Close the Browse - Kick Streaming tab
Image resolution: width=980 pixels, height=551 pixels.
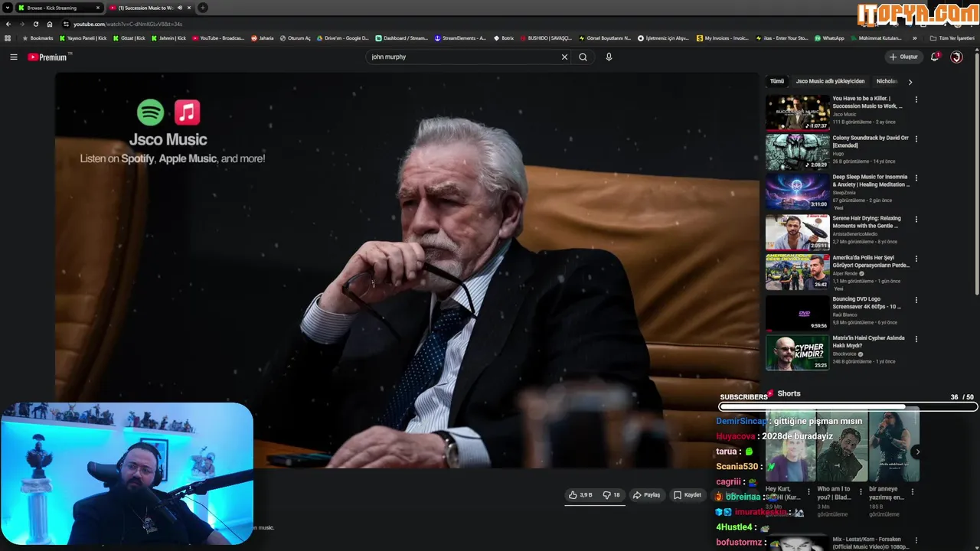tap(98, 8)
